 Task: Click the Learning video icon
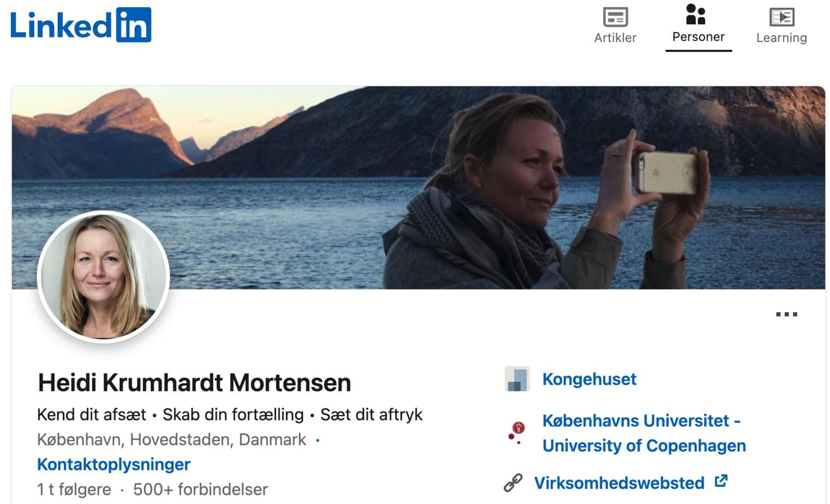click(781, 17)
